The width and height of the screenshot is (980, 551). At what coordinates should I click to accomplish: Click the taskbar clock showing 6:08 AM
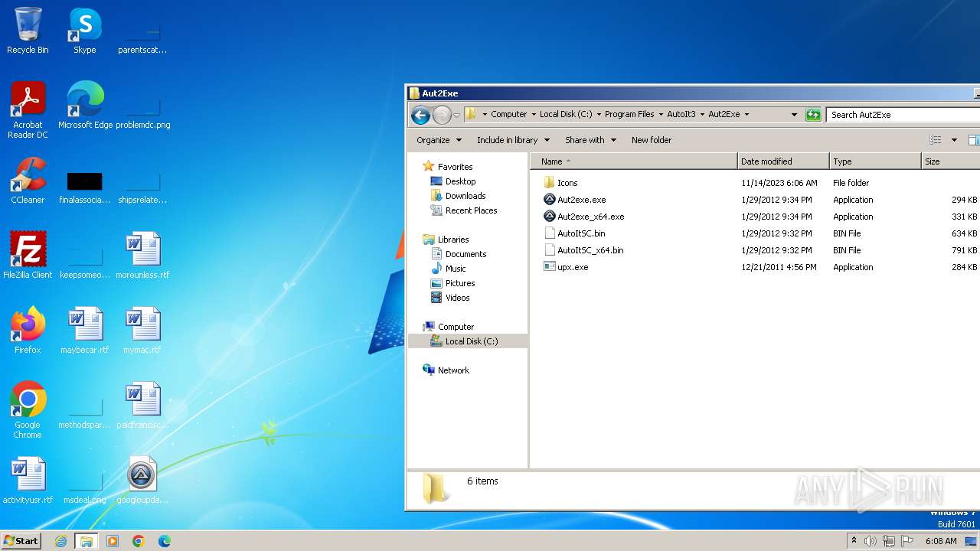tap(941, 541)
